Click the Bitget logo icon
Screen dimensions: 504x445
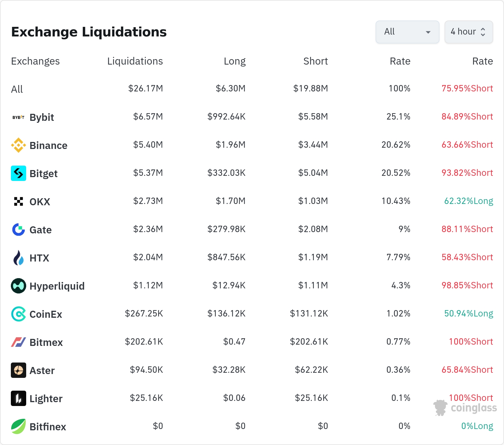click(19, 173)
